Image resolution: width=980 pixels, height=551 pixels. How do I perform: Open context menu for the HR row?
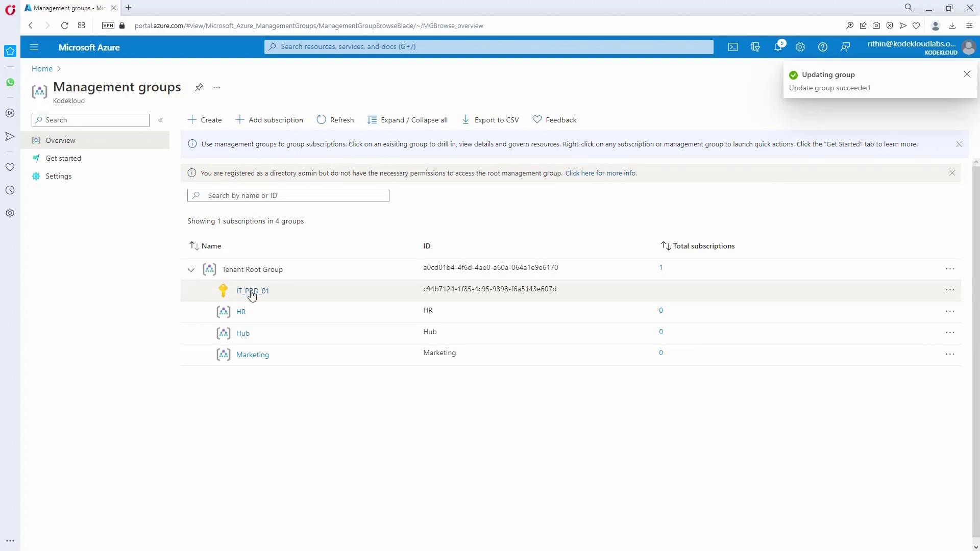pyautogui.click(x=949, y=311)
